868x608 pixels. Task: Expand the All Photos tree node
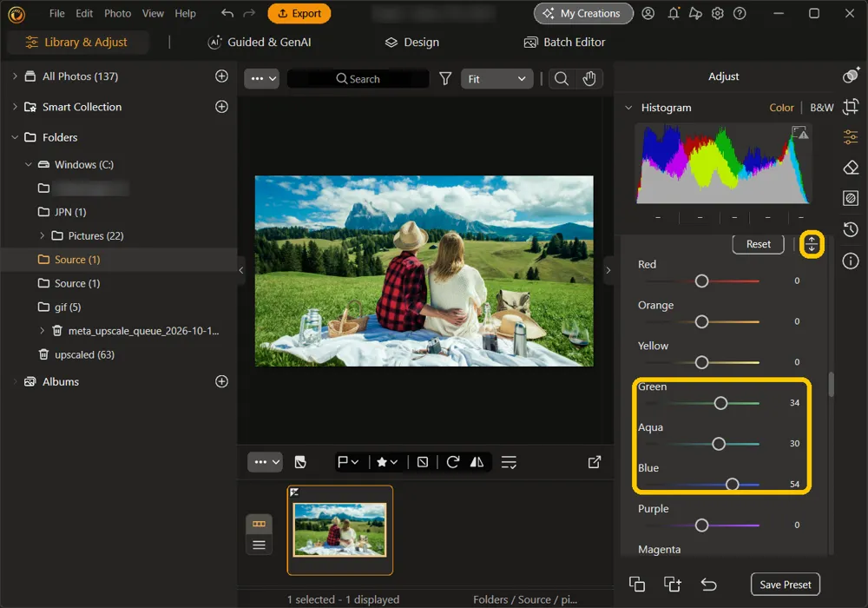pyautogui.click(x=15, y=76)
